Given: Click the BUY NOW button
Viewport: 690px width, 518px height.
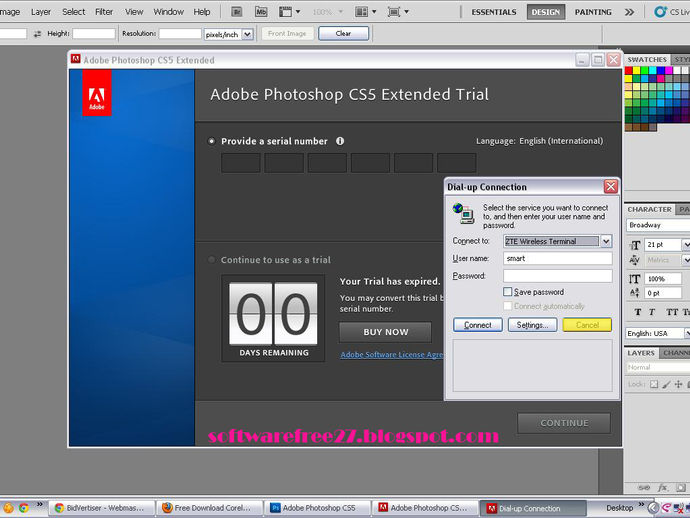Looking at the screenshot, I should 385,332.
